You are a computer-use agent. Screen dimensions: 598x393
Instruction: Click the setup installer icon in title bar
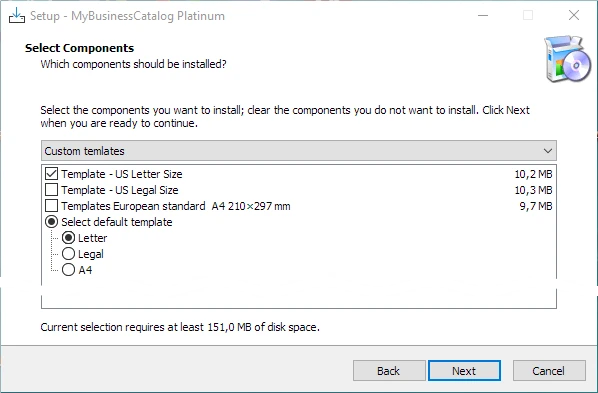click(17, 16)
